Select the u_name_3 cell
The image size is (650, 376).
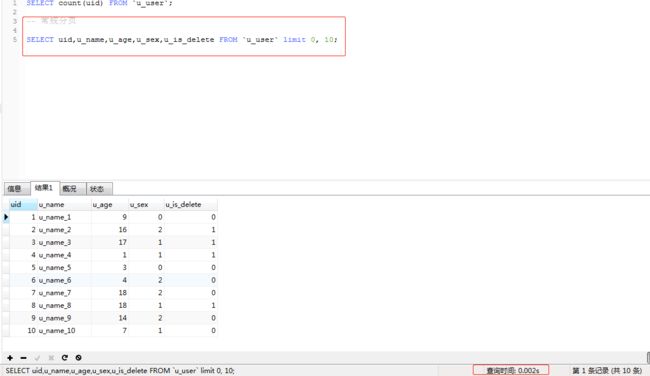(64, 243)
